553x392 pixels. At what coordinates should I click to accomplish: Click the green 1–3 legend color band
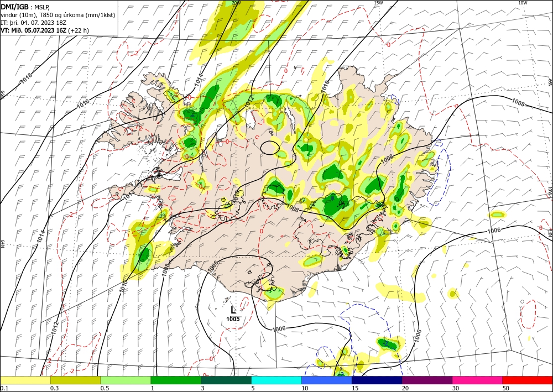click(x=176, y=380)
